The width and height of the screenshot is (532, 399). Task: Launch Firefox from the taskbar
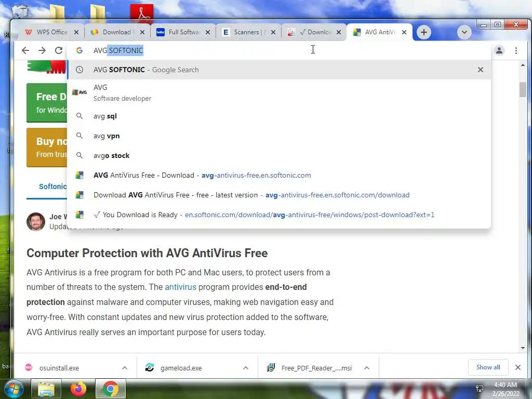[78, 389]
